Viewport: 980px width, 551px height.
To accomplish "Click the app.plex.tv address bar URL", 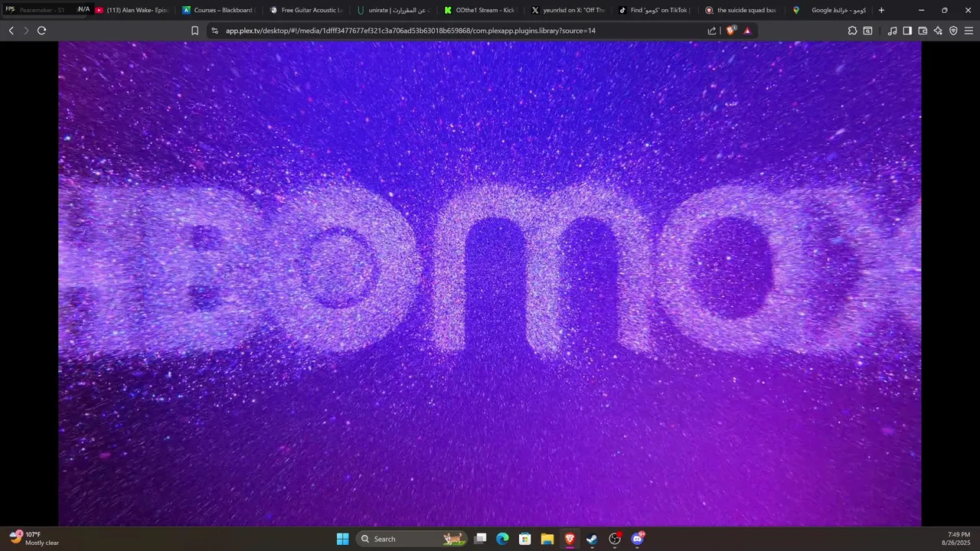I will coord(410,31).
